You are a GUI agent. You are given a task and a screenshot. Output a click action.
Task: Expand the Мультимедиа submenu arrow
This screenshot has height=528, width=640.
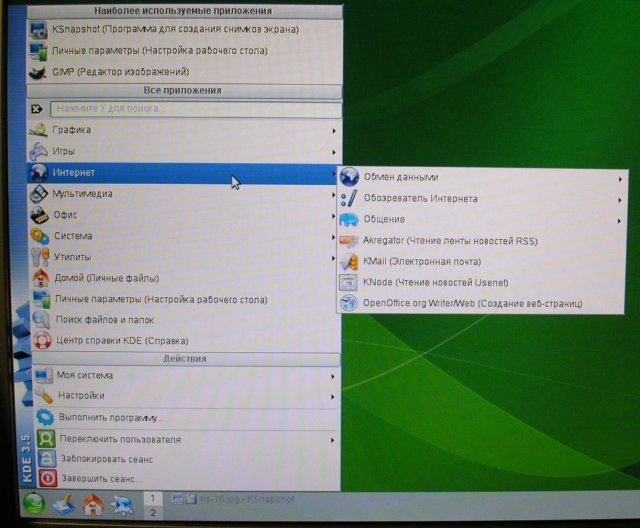click(x=333, y=195)
